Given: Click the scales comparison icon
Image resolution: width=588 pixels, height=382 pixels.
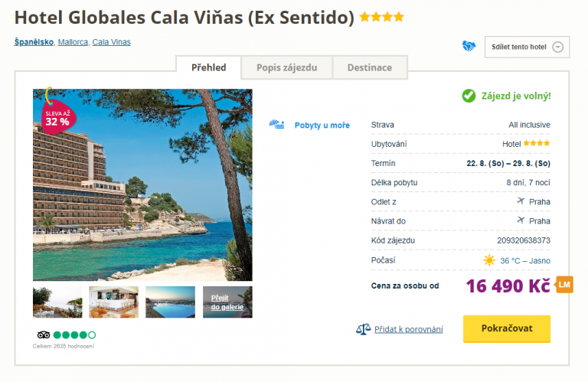Looking at the screenshot, I should click(x=363, y=329).
